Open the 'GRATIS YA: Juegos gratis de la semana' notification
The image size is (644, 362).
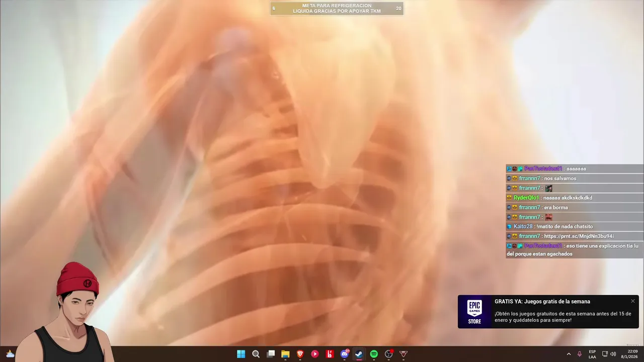[x=542, y=302]
